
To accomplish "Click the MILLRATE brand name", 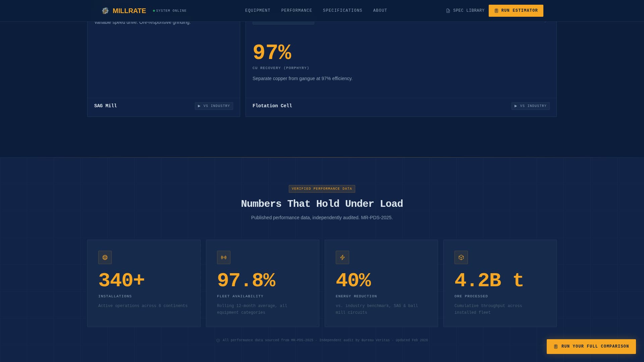I will coord(129,11).
